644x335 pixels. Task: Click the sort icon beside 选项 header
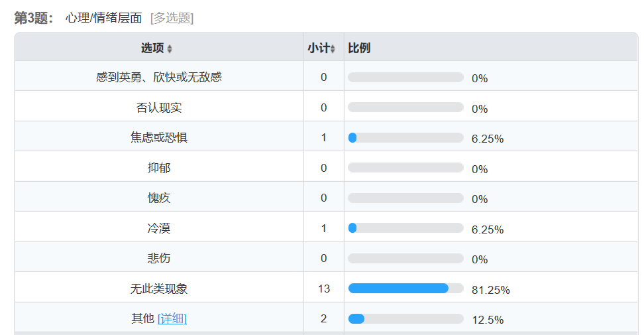tap(170, 49)
